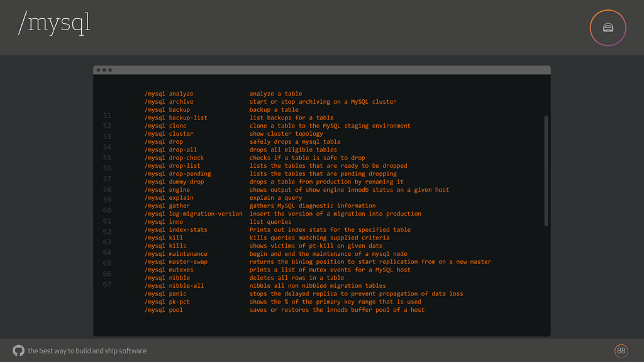Click line number 51 in gutter
644x362 pixels.
[107, 116]
